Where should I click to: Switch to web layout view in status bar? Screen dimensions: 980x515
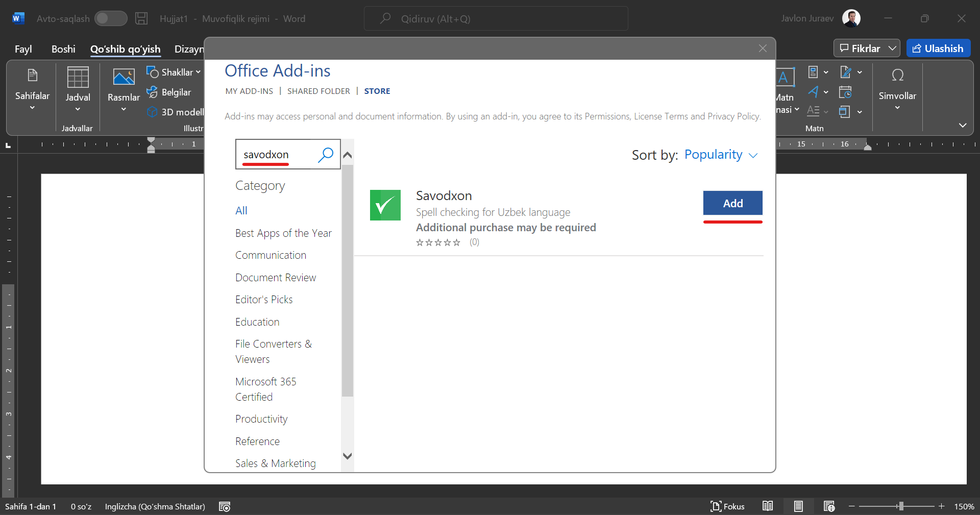click(x=829, y=506)
